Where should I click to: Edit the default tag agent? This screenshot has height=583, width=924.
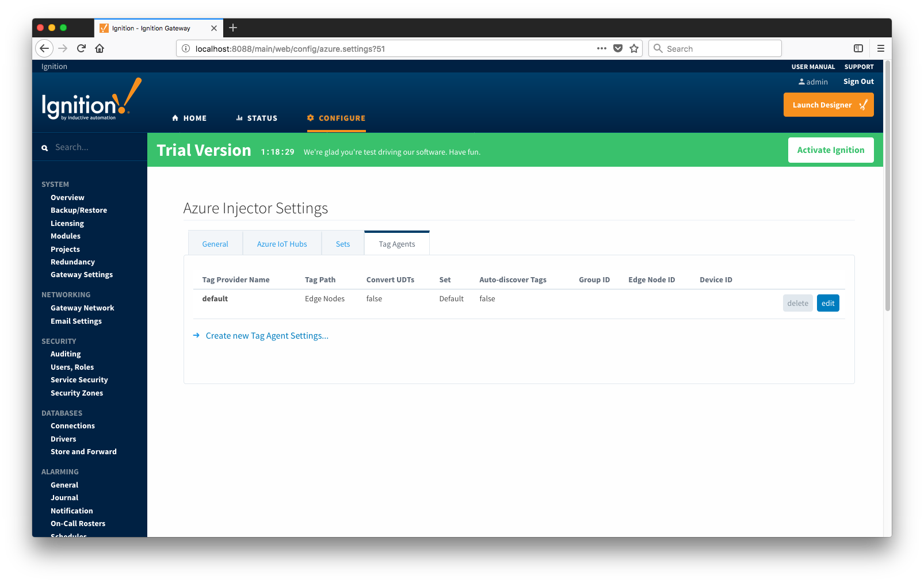tap(827, 303)
